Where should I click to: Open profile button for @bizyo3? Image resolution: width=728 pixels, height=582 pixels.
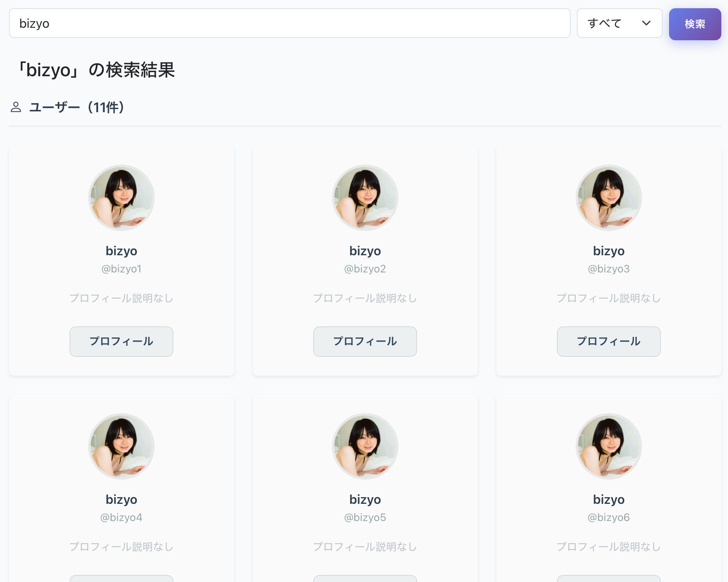coord(609,342)
